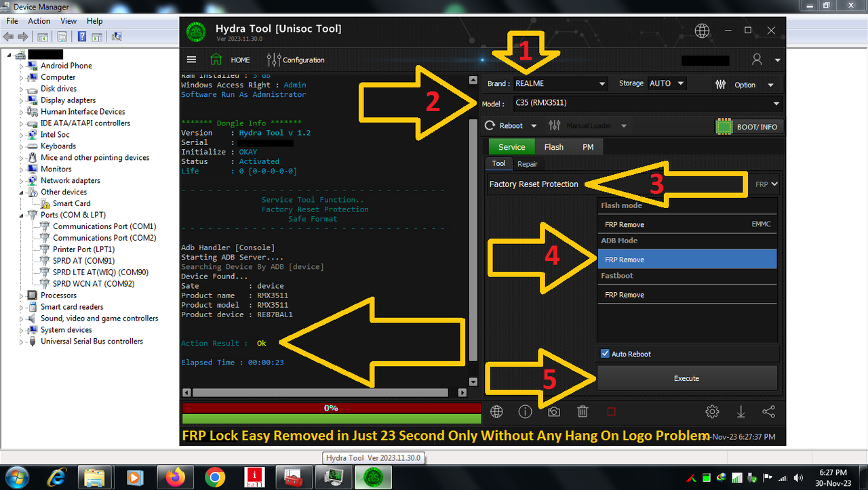Open the Configuration sliders panel
This screenshot has width=868, height=490.
point(296,60)
